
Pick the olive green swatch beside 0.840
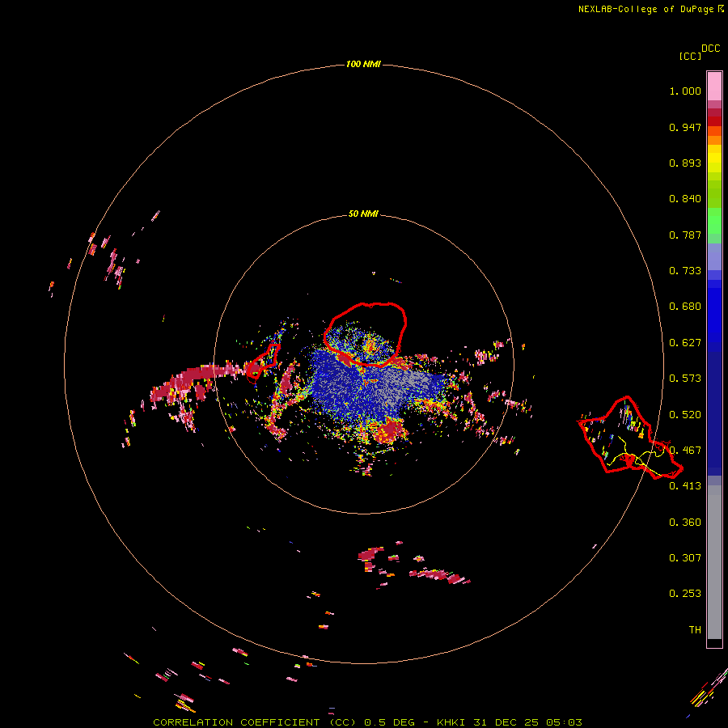714,194
